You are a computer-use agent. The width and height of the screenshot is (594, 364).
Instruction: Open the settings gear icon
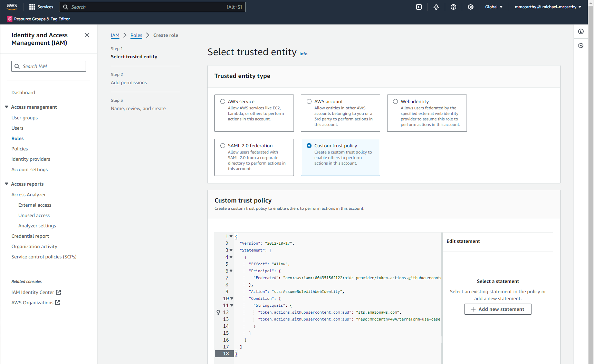[x=471, y=7]
